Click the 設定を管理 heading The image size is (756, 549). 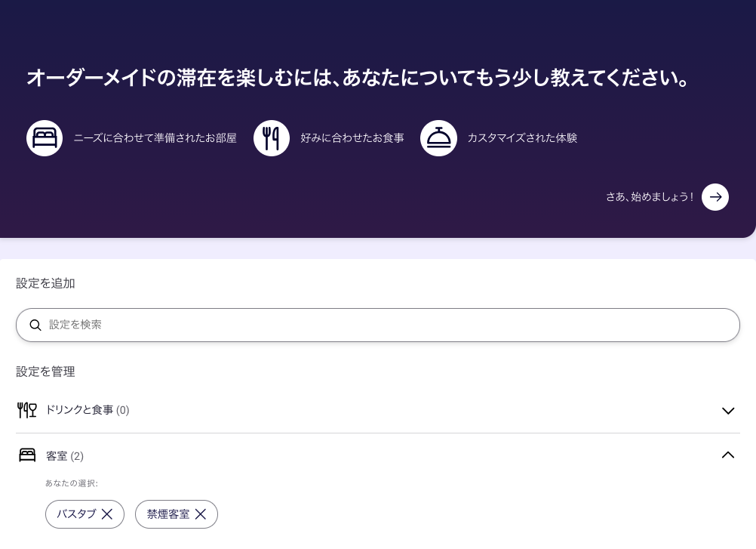(45, 372)
